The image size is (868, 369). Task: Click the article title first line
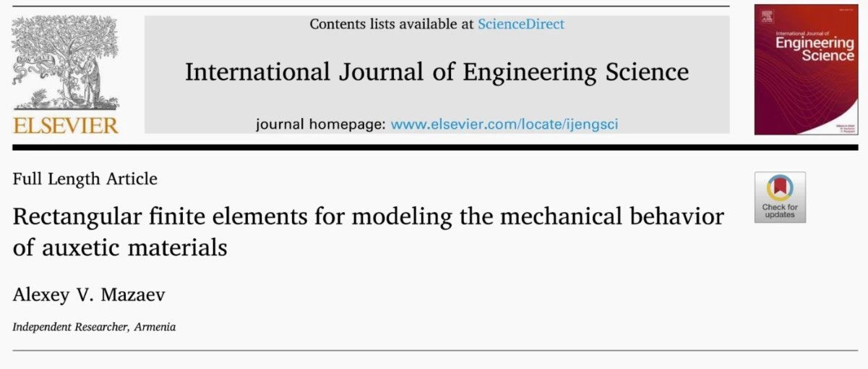[369, 216]
